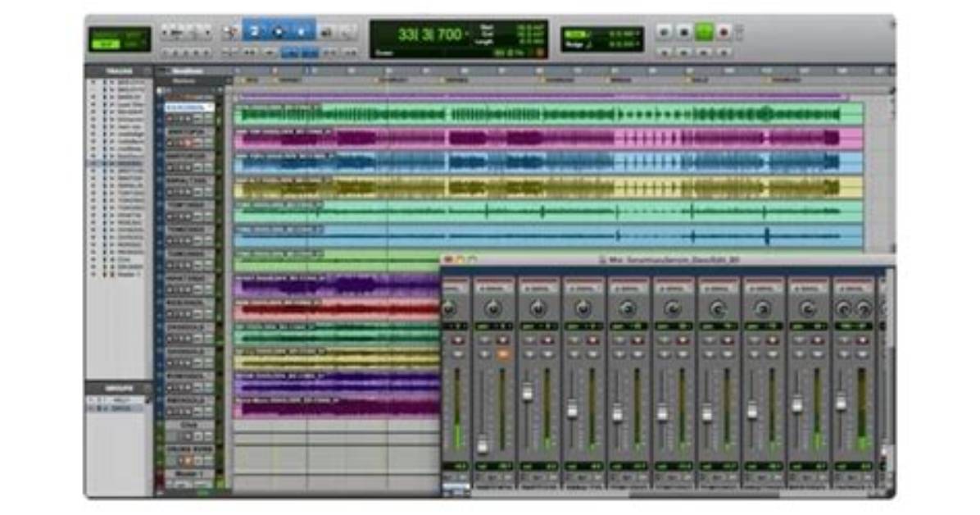Click the main counter showing 33|3|700
Image resolution: width=980 pixels, height=515 pixels.
[x=430, y=34]
